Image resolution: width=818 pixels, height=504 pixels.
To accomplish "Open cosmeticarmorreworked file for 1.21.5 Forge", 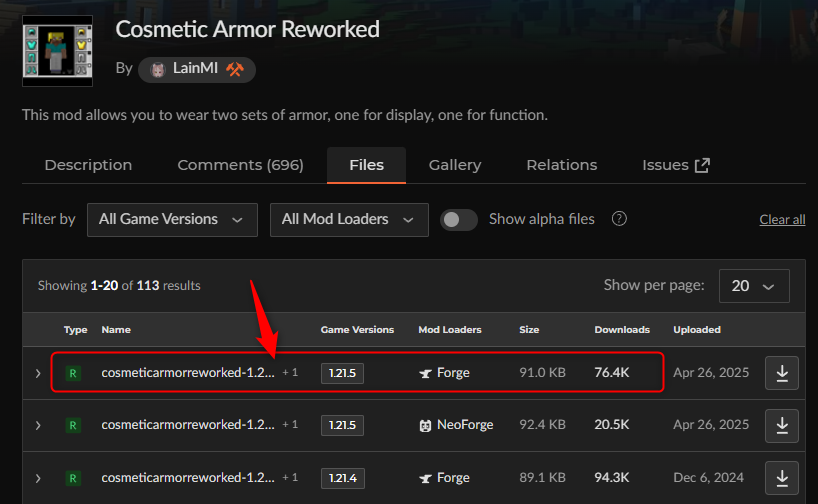I will [x=188, y=373].
